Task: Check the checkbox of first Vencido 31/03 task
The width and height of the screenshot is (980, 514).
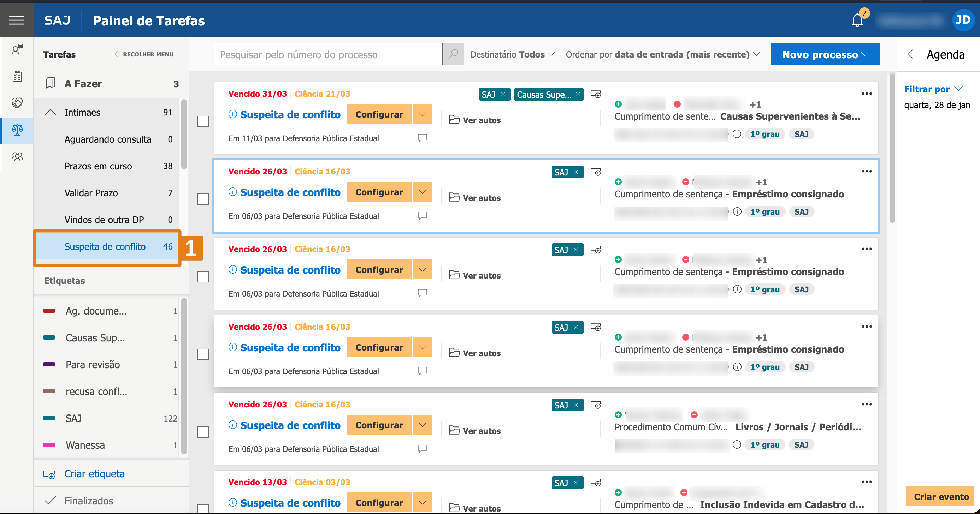Action: click(203, 122)
